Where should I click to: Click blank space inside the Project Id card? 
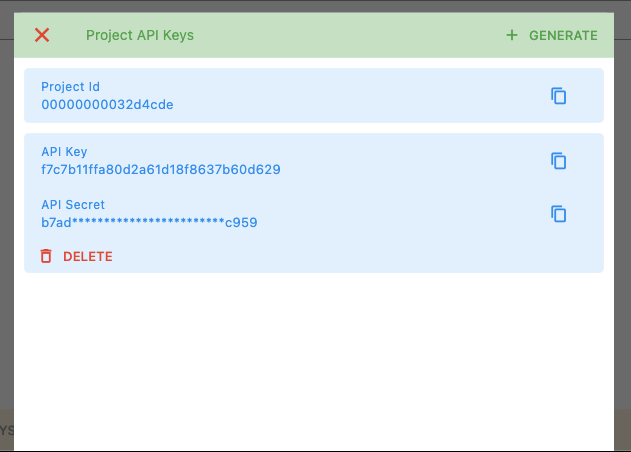coord(350,96)
